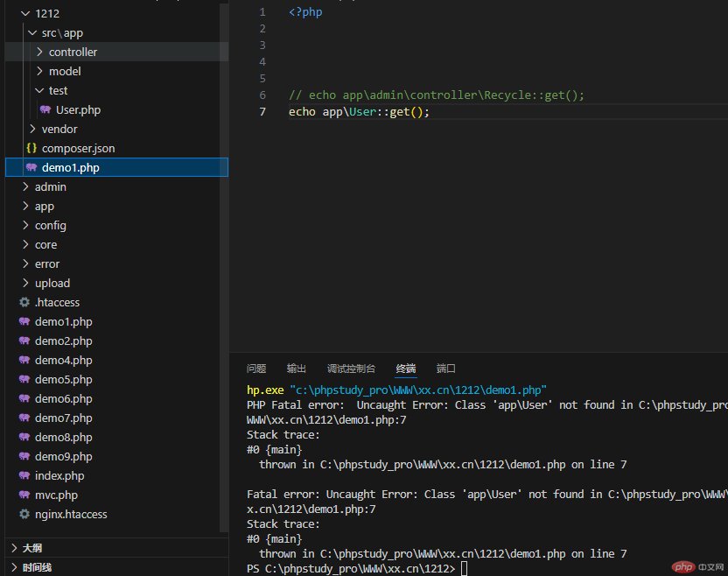Expand the error folder chevron

tap(25, 263)
